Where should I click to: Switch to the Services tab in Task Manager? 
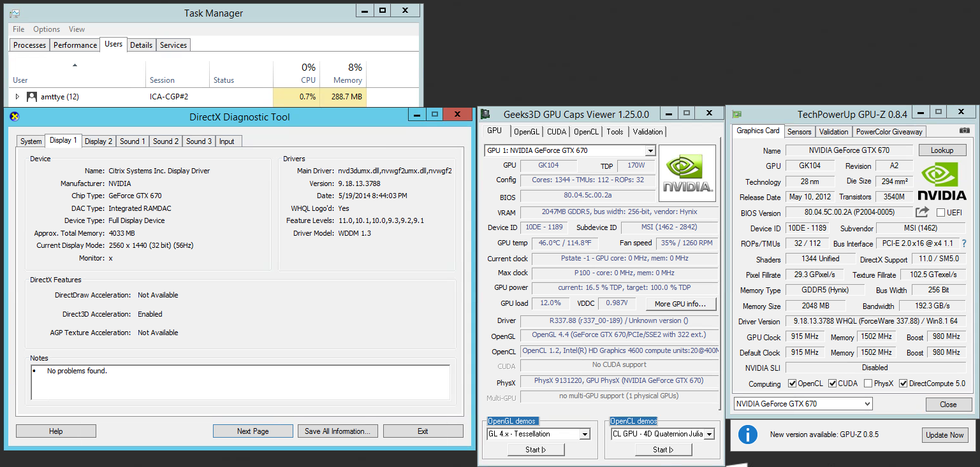173,45
